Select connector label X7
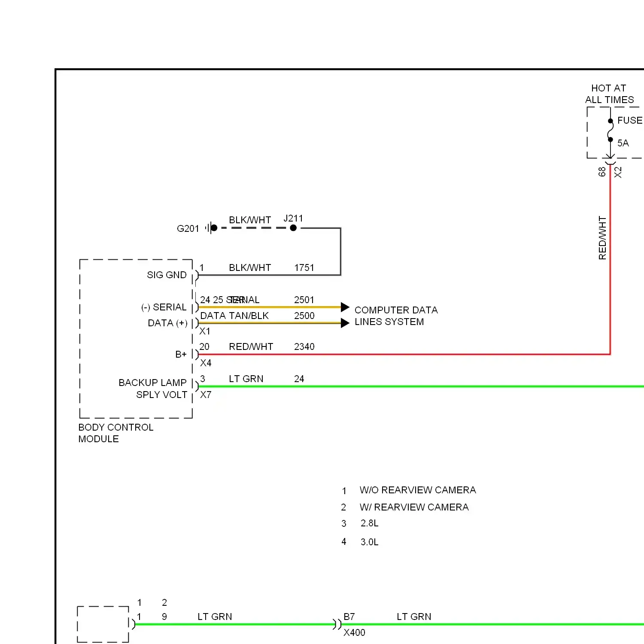Screen dimensions: 644x644 (x=206, y=395)
